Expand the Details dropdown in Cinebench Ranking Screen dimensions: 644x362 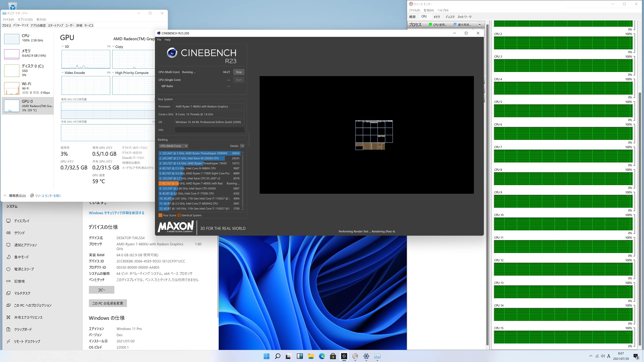pyautogui.click(x=242, y=146)
